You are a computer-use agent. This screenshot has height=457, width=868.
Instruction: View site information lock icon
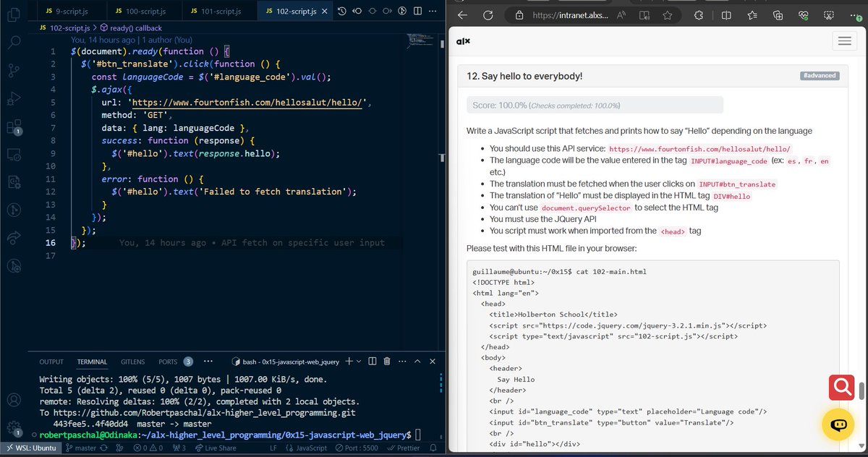519,15
